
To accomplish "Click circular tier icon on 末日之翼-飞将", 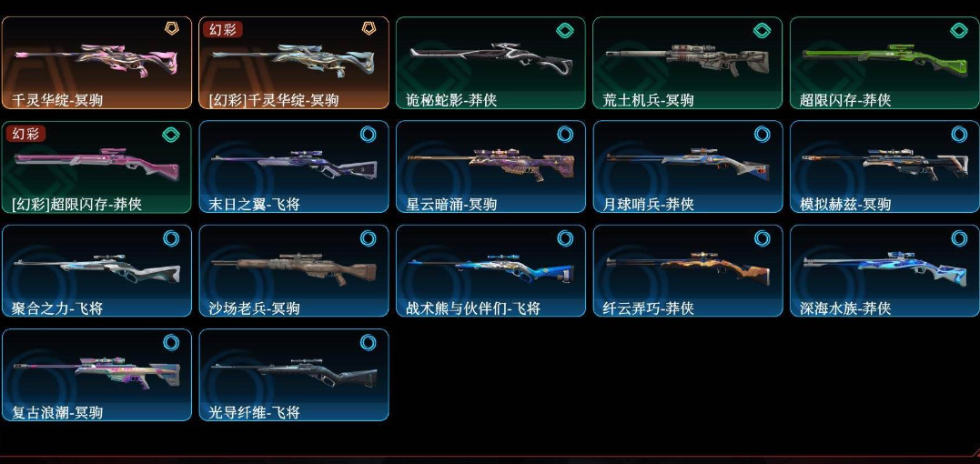I will (369, 135).
